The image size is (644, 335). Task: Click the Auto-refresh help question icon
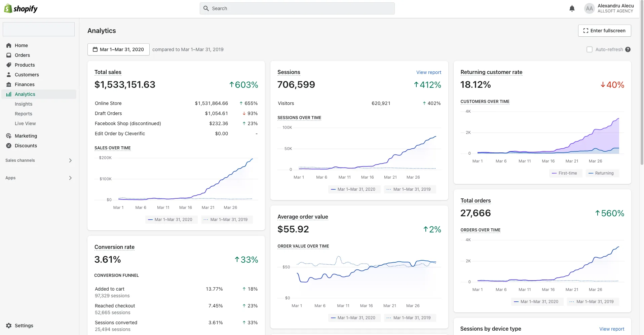[x=628, y=49]
